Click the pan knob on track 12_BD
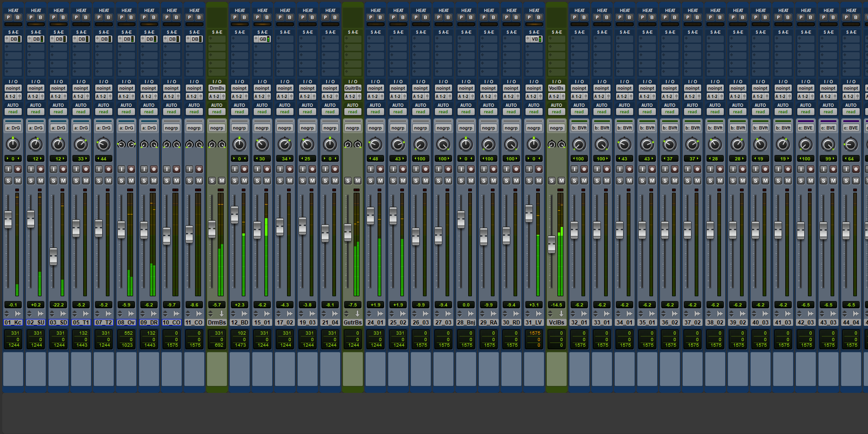Image resolution: width=868 pixels, height=434 pixels. point(239,145)
